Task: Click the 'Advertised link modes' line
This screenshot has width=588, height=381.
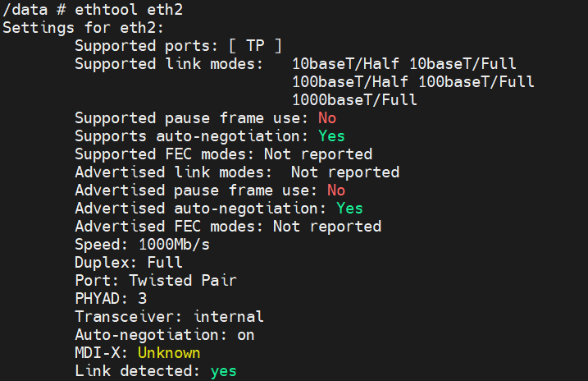Action: (x=237, y=172)
